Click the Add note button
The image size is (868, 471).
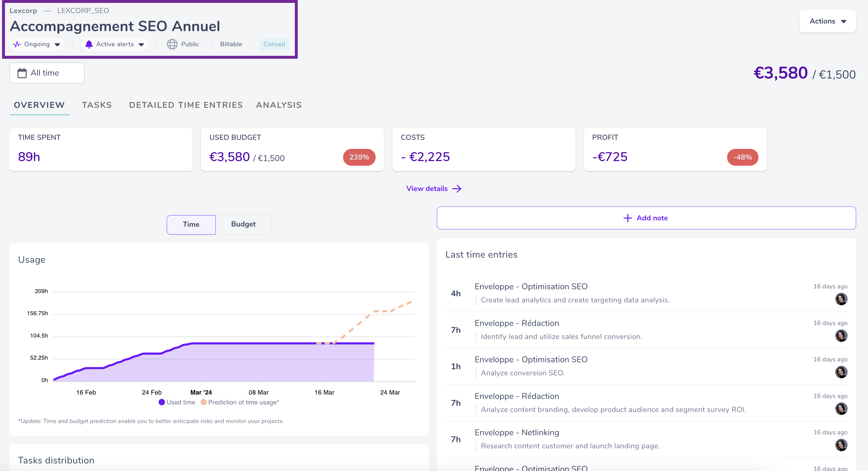click(646, 218)
